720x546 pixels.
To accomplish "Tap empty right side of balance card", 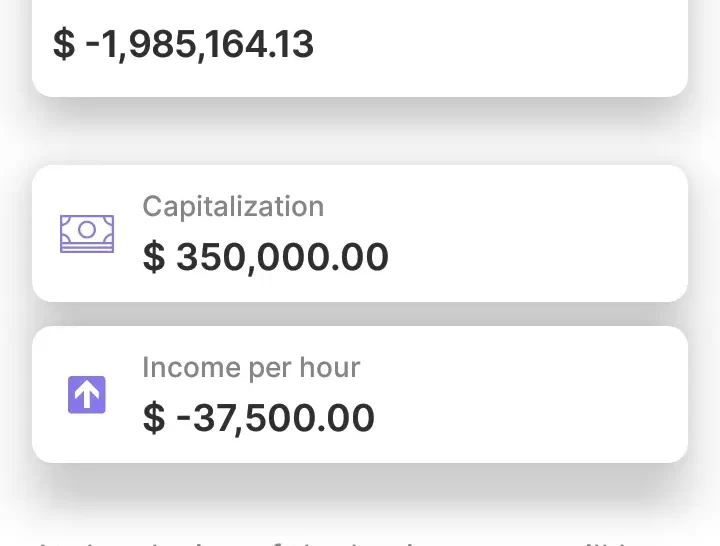I will click(540, 45).
